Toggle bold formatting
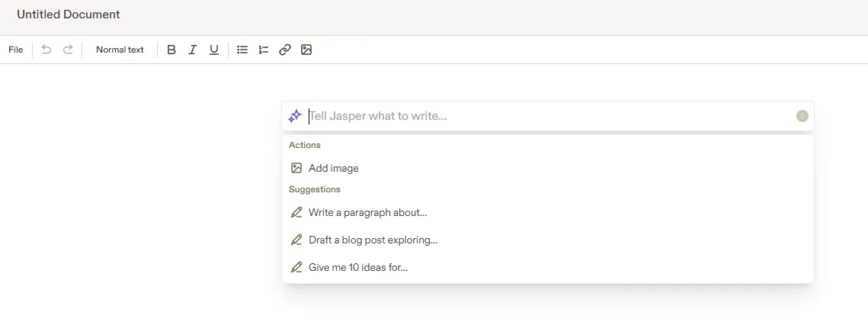This screenshot has height=322, width=868. [x=171, y=50]
